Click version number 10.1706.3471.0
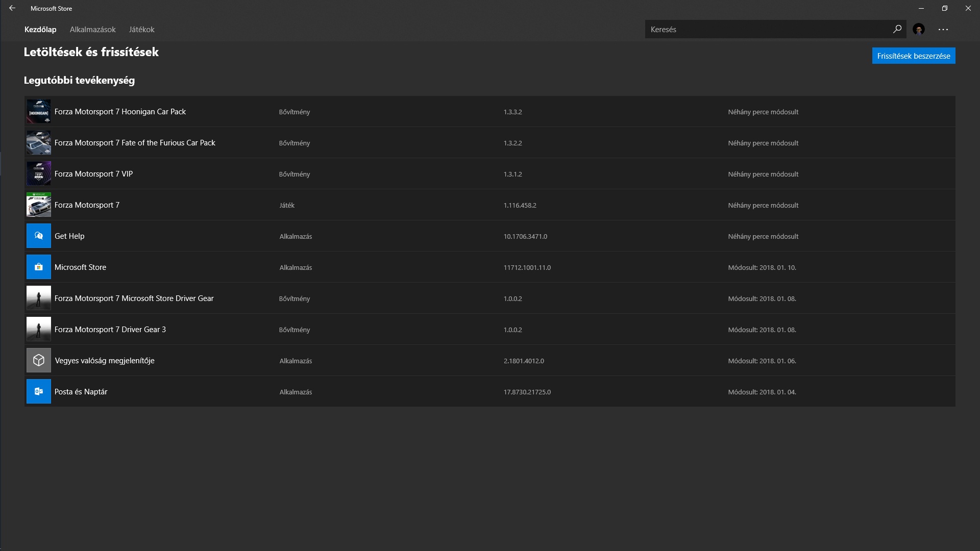The width and height of the screenshot is (980, 551). pyautogui.click(x=525, y=236)
